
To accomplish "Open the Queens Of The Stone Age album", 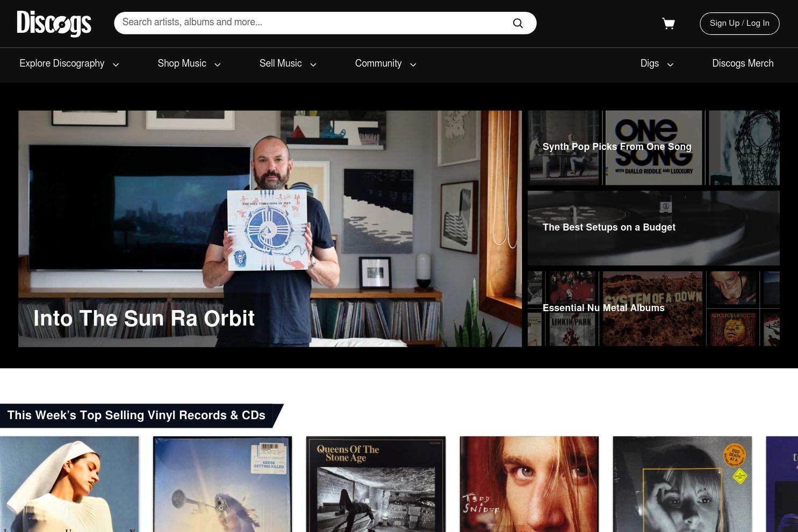I will pos(376,484).
